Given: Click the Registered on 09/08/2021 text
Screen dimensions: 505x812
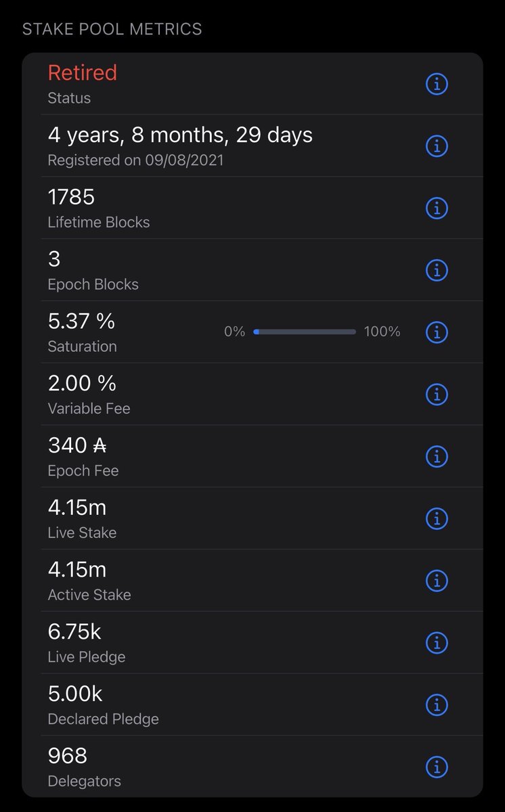Looking at the screenshot, I should pyautogui.click(x=135, y=160).
